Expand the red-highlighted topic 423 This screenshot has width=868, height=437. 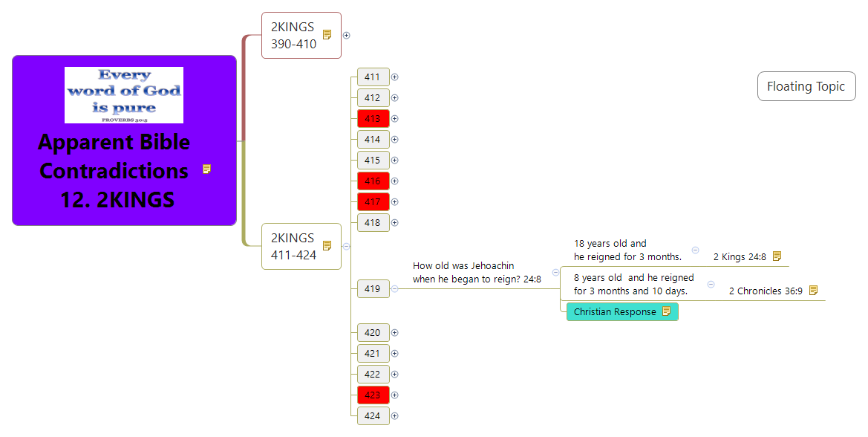coord(394,395)
